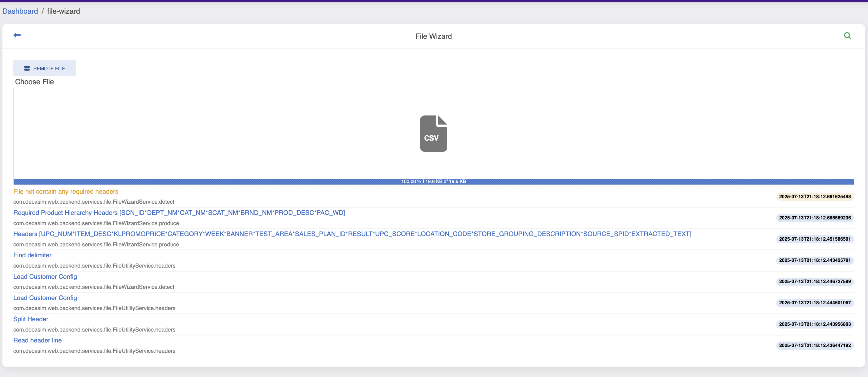This screenshot has height=377, width=868.
Task: Click FileWizardService.produce text under Required Product Hierarchy
Action: pyautogui.click(x=96, y=223)
